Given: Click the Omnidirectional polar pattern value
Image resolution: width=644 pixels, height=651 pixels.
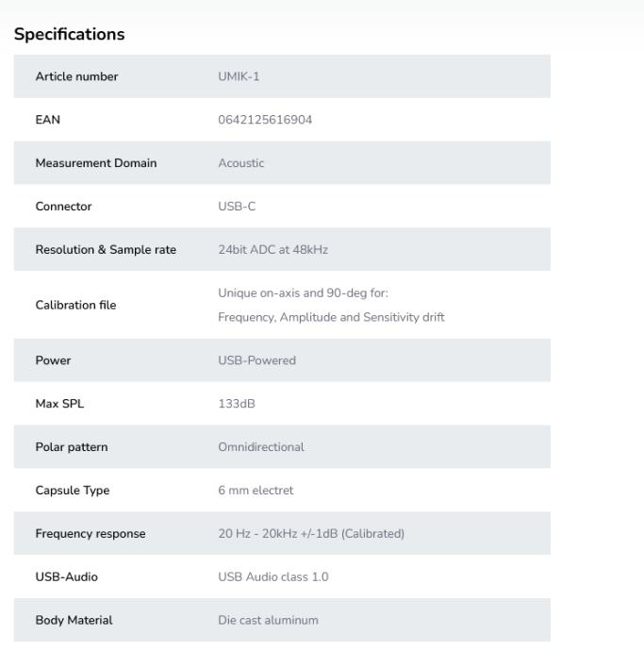Looking at the screenshot, I should pos(261,447).
